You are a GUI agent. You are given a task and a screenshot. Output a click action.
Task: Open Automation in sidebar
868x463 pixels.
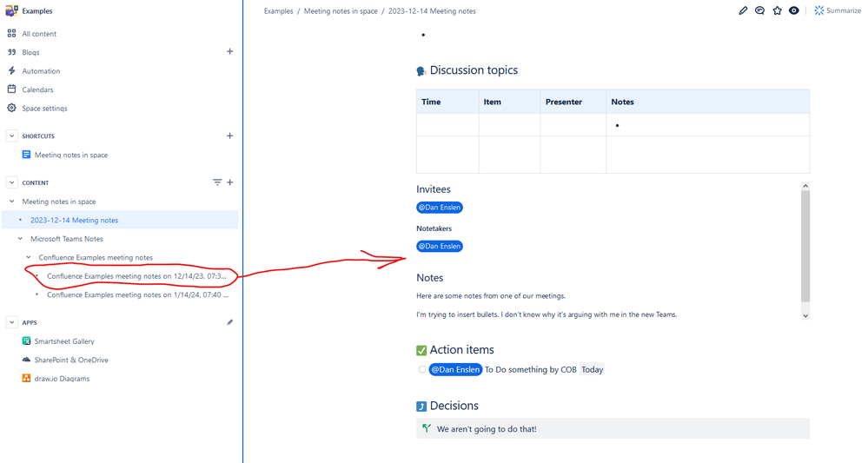click(41, 71)
